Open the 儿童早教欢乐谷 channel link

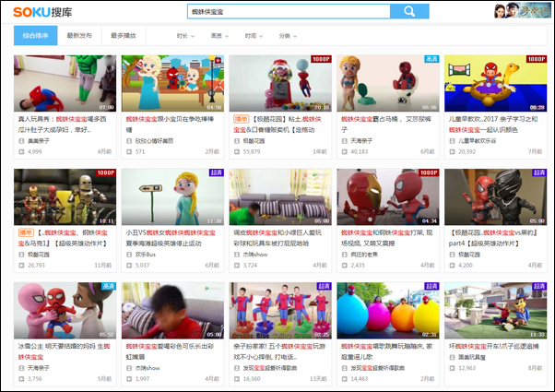(x=478, y=141)
